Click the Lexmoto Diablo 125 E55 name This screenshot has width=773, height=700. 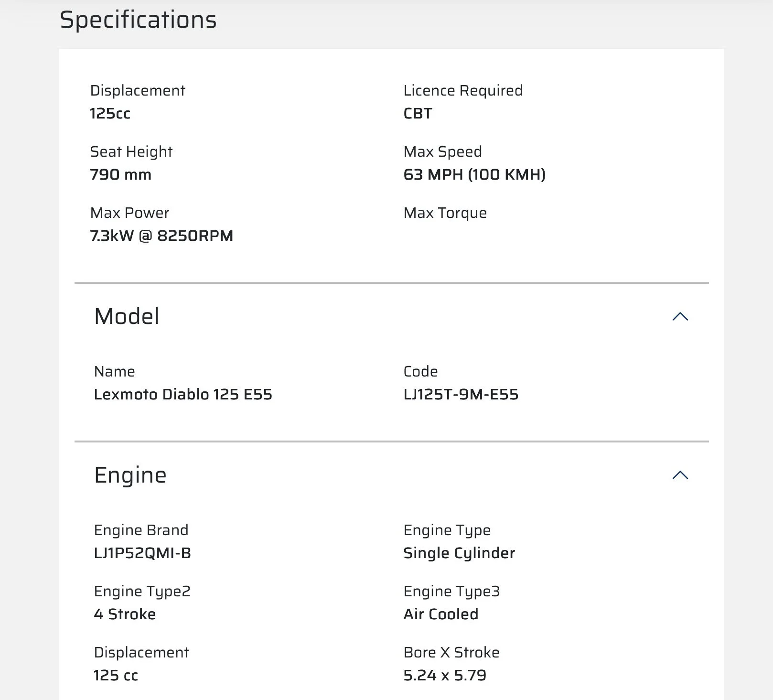click(x=183, y=394)
